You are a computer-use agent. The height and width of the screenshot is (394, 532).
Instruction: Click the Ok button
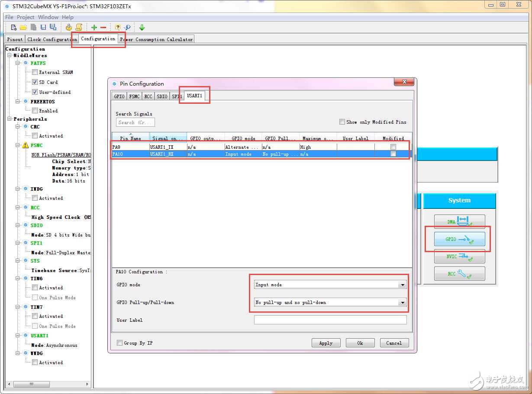pyautogui.click(x=360, y=343)
